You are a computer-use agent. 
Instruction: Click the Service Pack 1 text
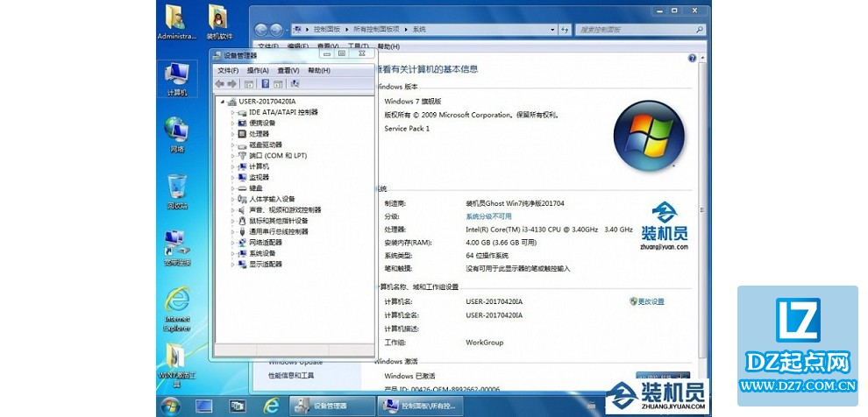(407, 128)
